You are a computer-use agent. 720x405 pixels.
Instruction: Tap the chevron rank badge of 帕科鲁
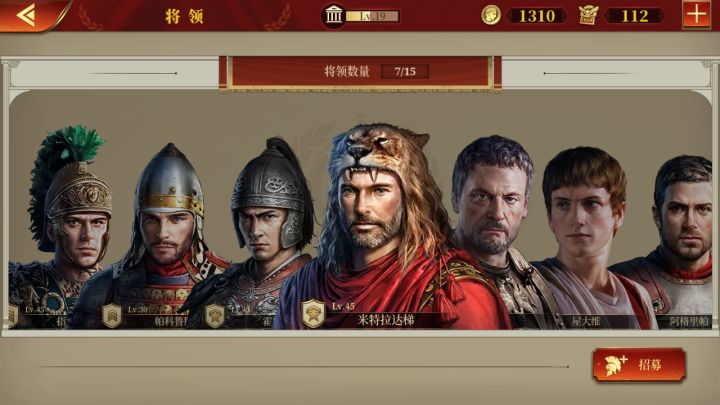click(x=112, y=316)
